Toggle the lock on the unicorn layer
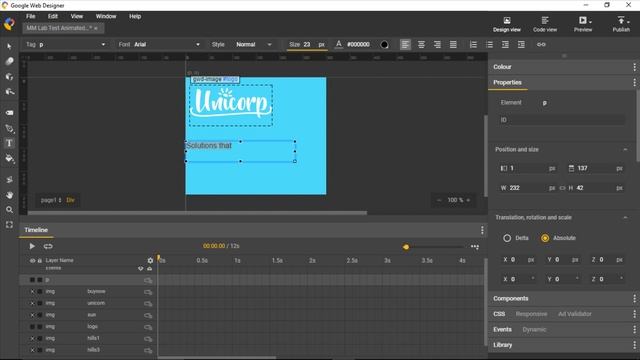 tap(40, 303)
